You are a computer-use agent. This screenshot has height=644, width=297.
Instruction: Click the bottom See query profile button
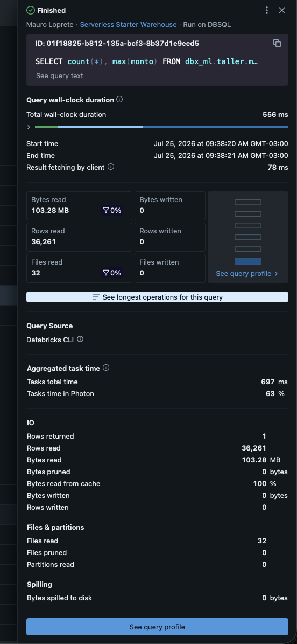pos(158,627)
